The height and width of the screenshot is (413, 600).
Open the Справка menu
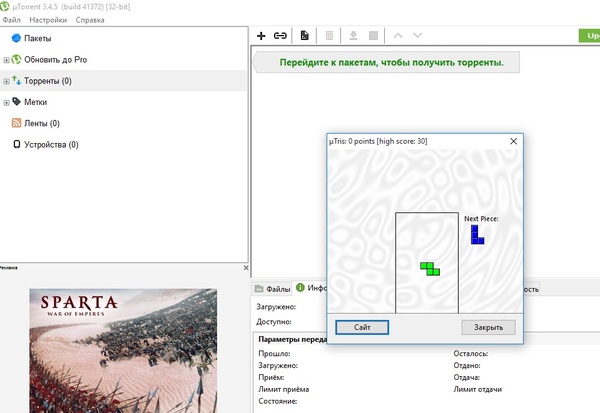[x=90, y=20]
